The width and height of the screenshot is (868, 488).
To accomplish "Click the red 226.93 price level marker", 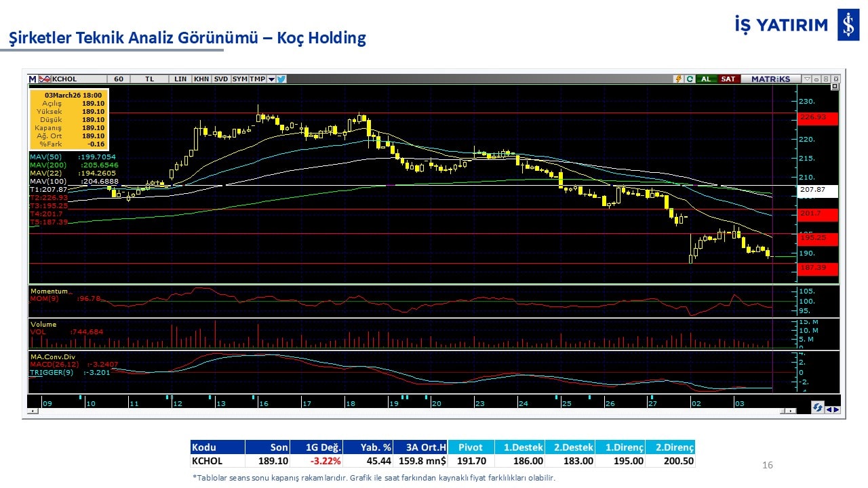I will (x=818, y=118).
